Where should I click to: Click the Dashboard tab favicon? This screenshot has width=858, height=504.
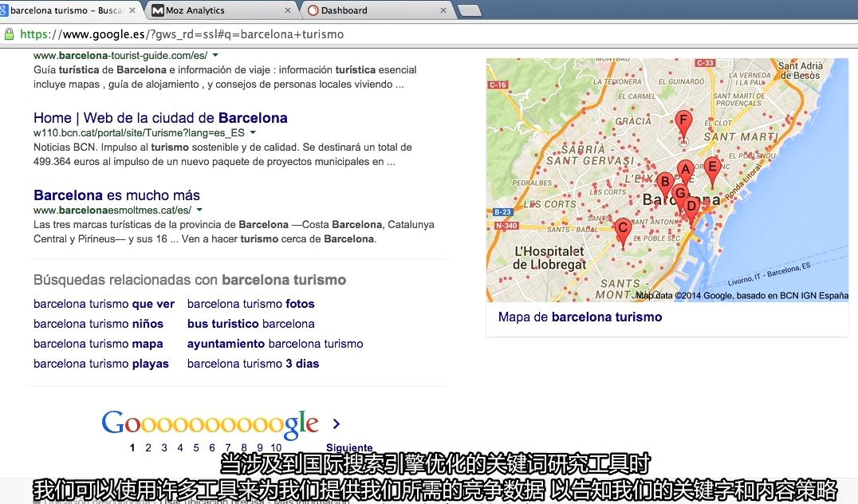point(313,10)
